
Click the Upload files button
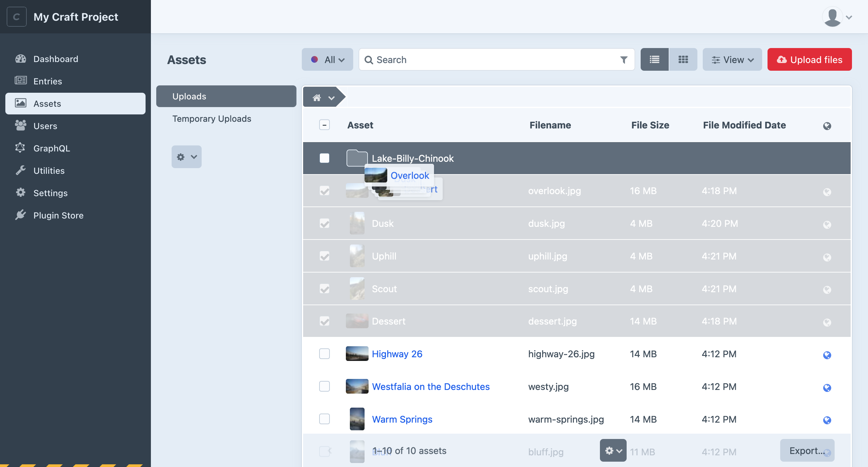(x=809, y=59)
